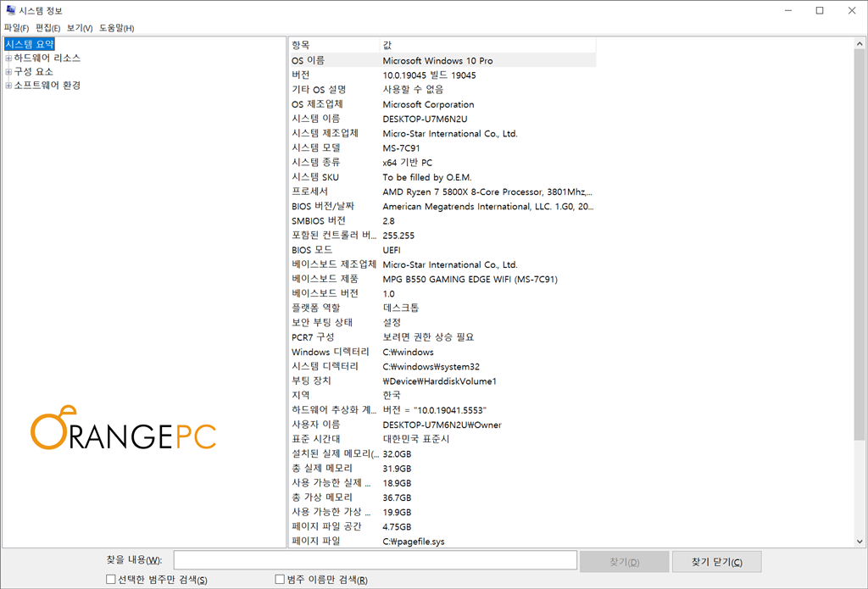Select the 지역 row
Viewport: 868px width, 589px height.
[x=442, y=396]
